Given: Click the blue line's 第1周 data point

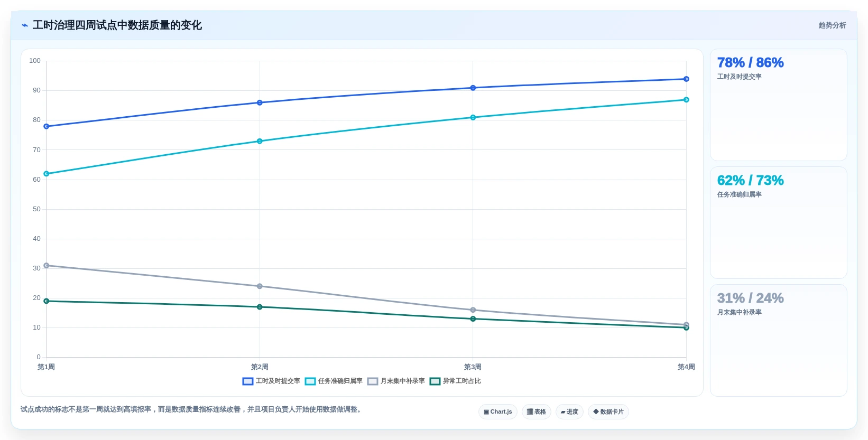Looking at the screenshot, I should 47,126.
